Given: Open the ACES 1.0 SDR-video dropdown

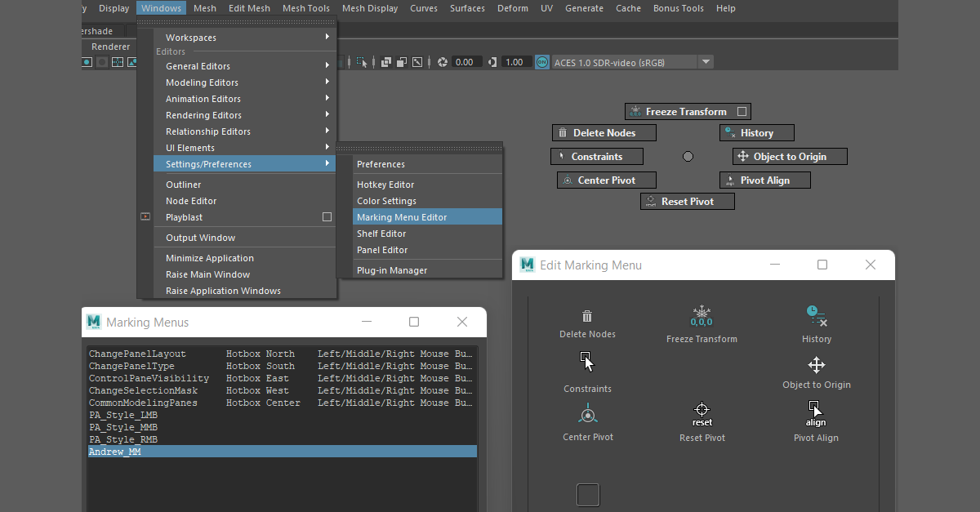Looking at the screenshot, I should tap(706, 61).
